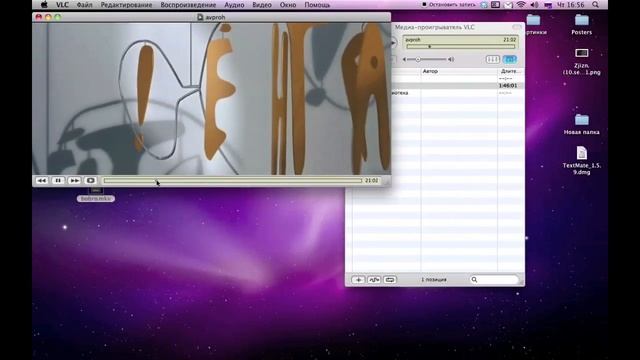Select the Новая папка folder
640x360 pixels.
(582, 124)
